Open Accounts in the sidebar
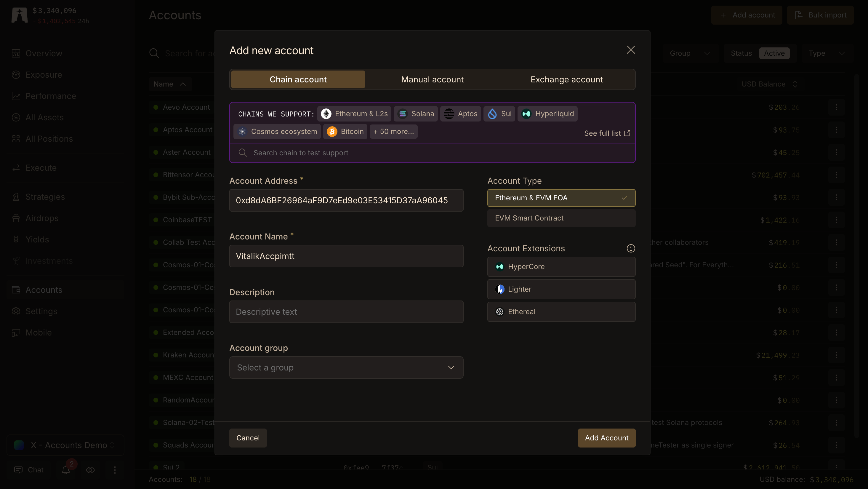 point(65,290)
